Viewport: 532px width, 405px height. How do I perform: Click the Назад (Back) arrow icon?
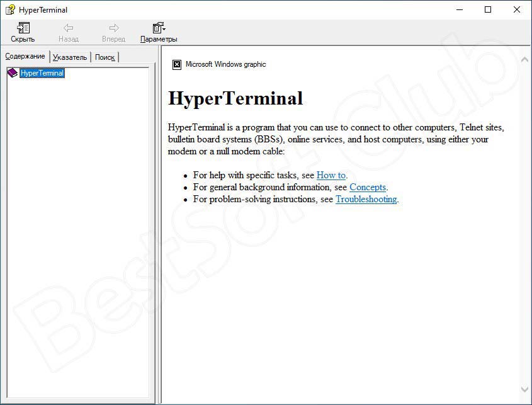tap(68, 28)
